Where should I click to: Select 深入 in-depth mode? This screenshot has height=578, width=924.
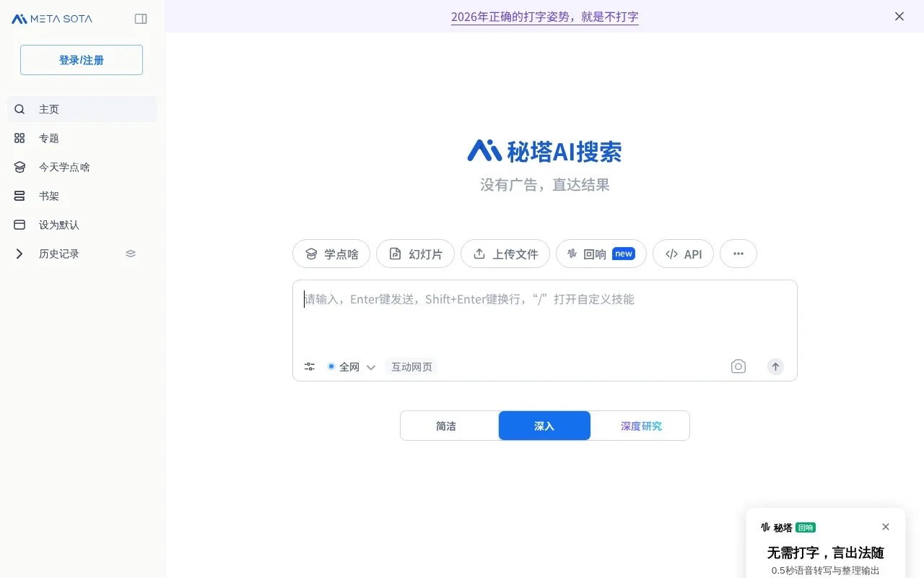pos(544,426)
